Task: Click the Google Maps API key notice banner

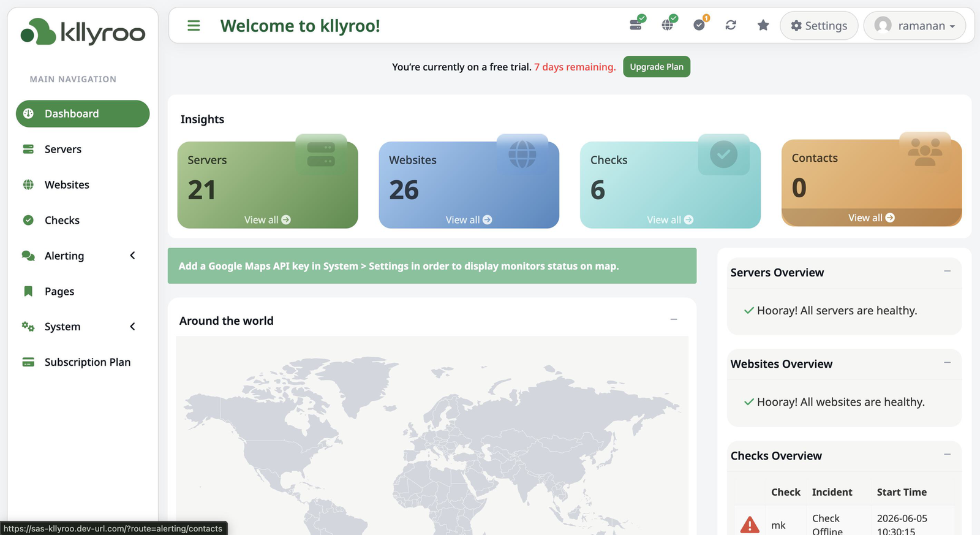Action: 432,266
